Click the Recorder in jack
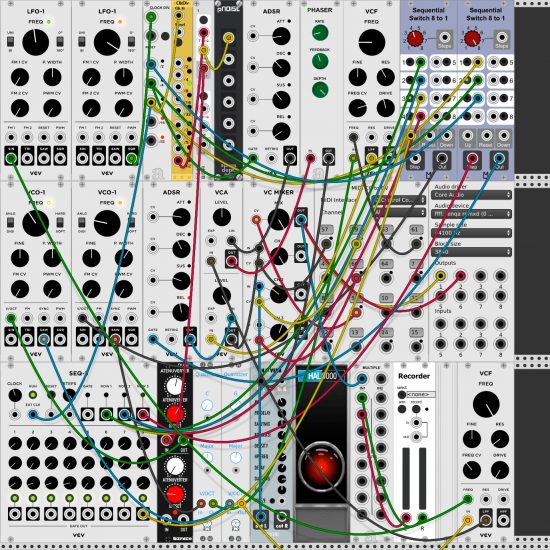This screenshot has width=550, height=550. [416, 422]
